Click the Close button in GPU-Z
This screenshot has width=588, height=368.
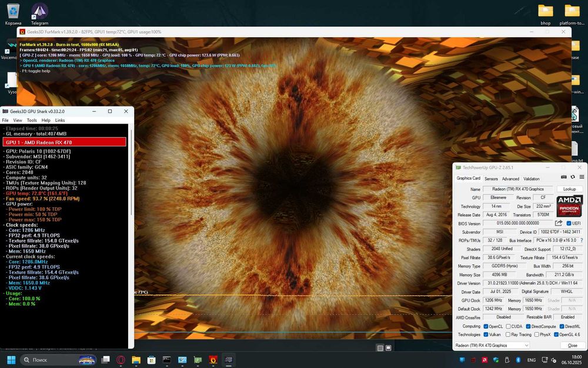click(572, 346)
